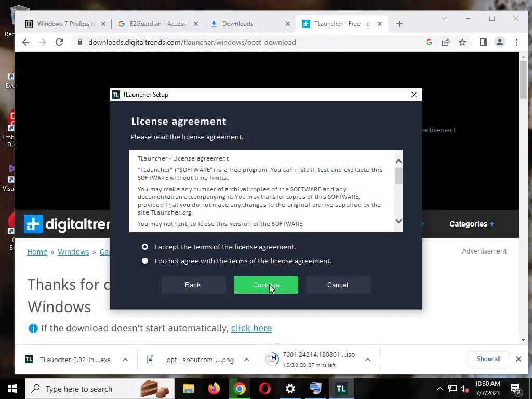The height and width of the screenshot is (399, 532).
Task: Select I accept the terms radio button
Action: (145, 247)
